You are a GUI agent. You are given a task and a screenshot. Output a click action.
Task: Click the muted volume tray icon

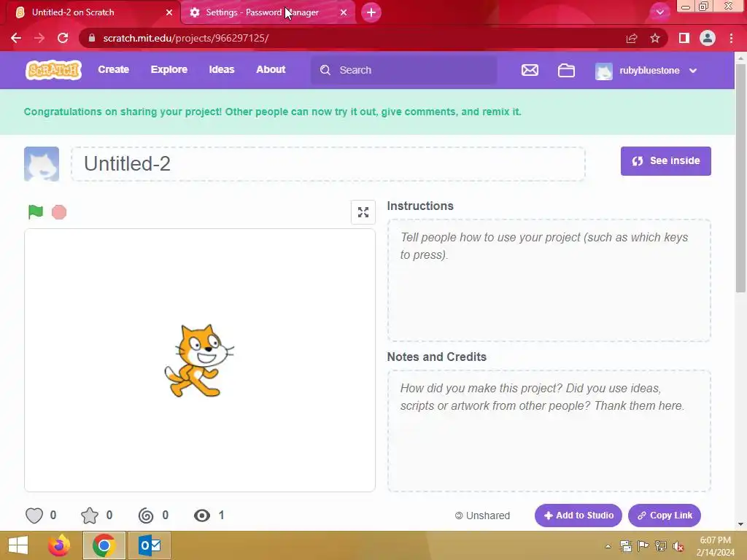point(678,546)
